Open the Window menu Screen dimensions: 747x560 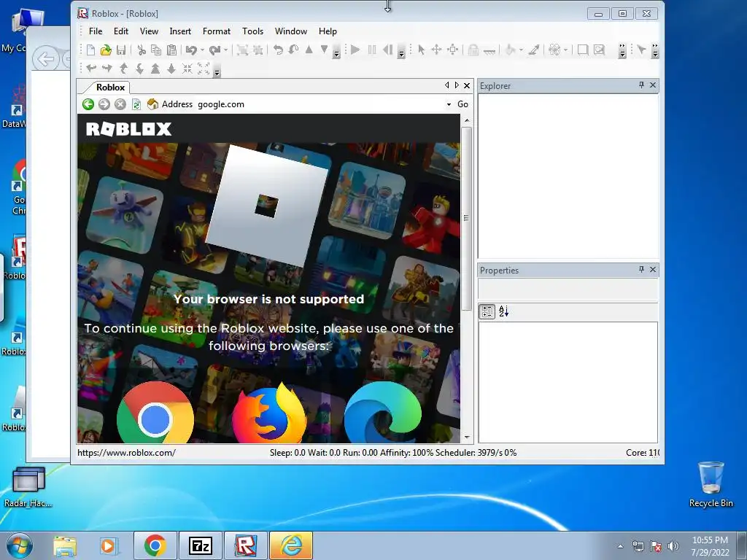(290, 31)
